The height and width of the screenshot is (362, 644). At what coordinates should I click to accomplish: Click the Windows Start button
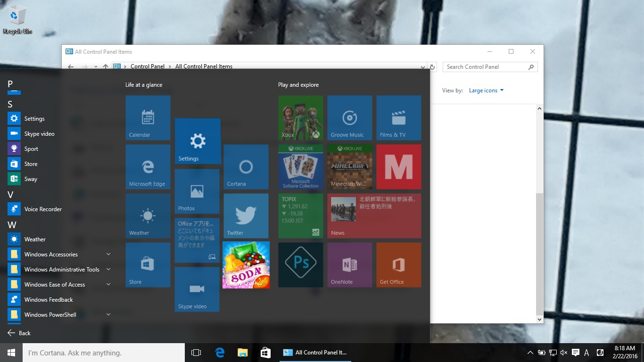tap(11, 353)
